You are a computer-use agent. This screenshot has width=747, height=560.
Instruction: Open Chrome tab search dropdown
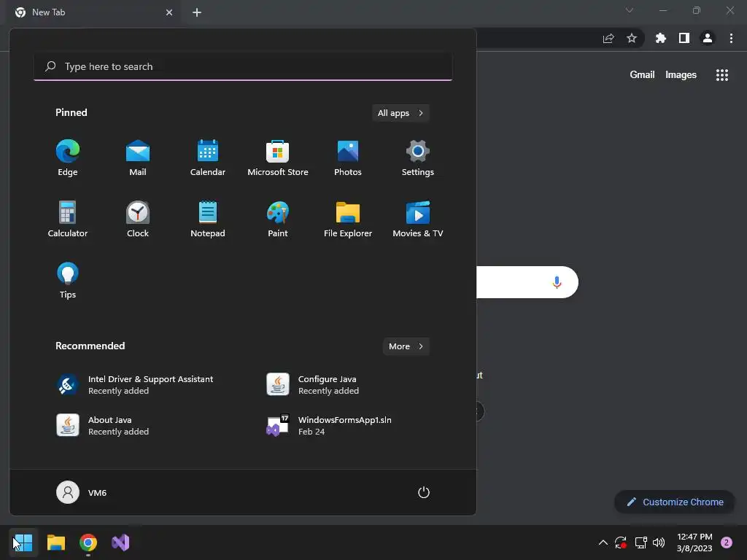pyautogui.click(x=630, y=10)
